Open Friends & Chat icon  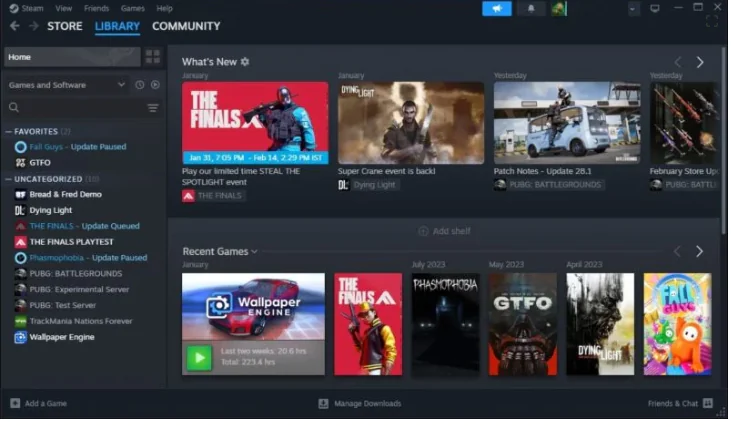click(708, 403)
